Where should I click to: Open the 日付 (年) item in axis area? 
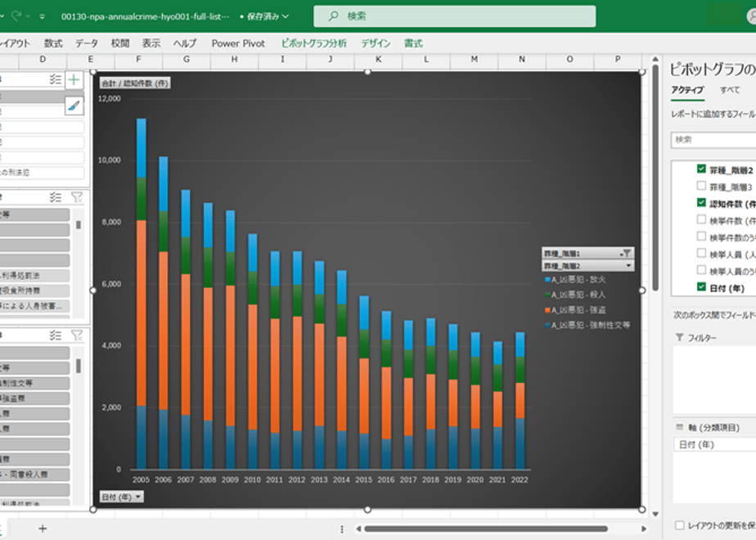pyautogui.click(x=714, y=444)
